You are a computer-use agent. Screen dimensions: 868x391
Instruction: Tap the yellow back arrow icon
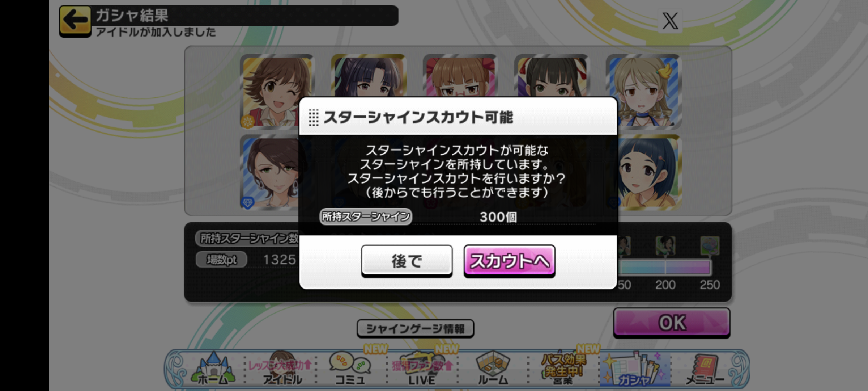click(x=75, y=21)
